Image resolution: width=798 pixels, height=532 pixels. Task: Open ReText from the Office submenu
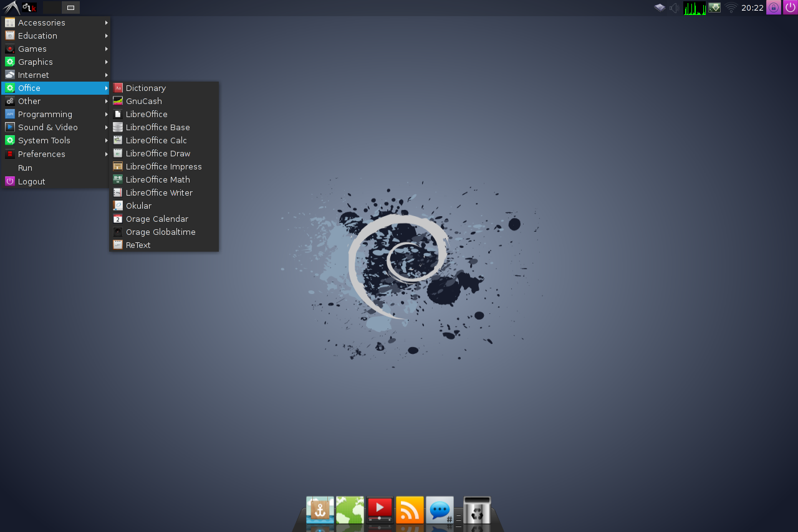(164, 245)
